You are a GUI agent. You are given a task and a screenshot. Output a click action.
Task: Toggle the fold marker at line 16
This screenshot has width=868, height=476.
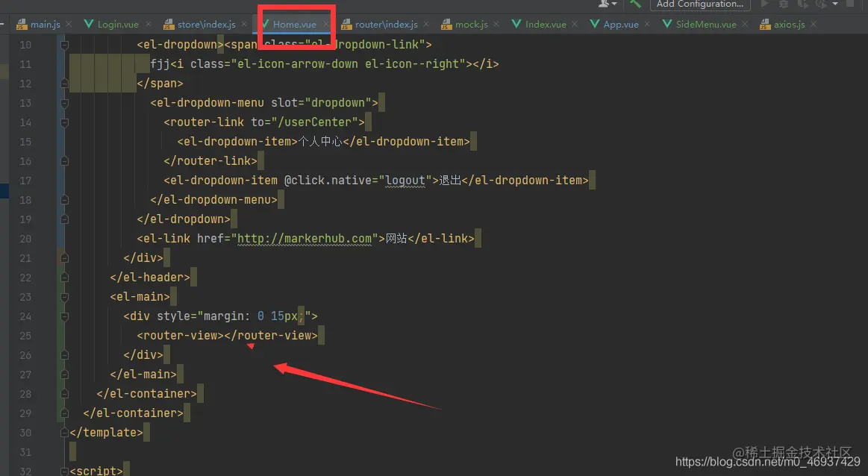[x=64, y=161]
